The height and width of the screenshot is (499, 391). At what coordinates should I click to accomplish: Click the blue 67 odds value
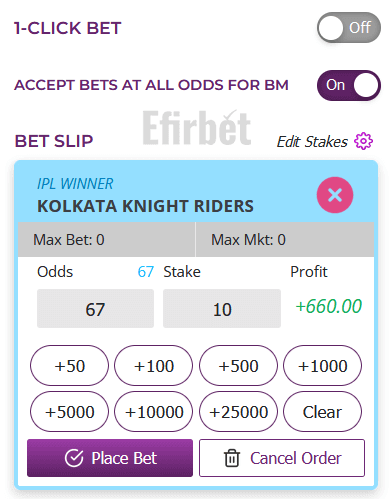(146, 272)
